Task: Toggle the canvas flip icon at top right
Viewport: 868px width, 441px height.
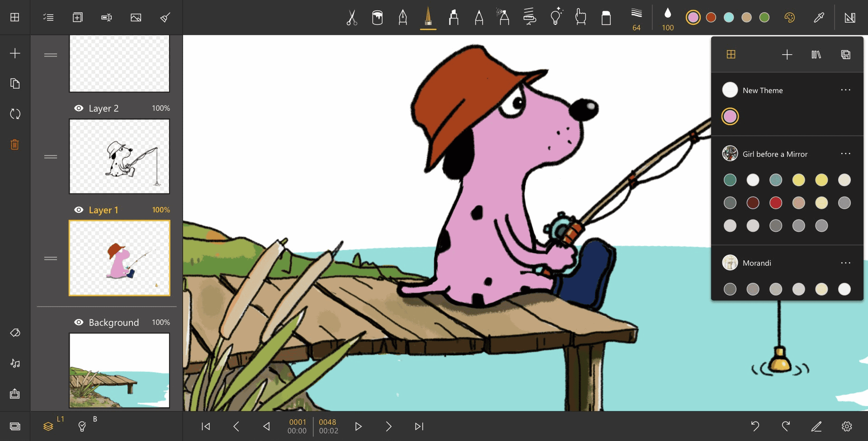Action: click(850, 17)
